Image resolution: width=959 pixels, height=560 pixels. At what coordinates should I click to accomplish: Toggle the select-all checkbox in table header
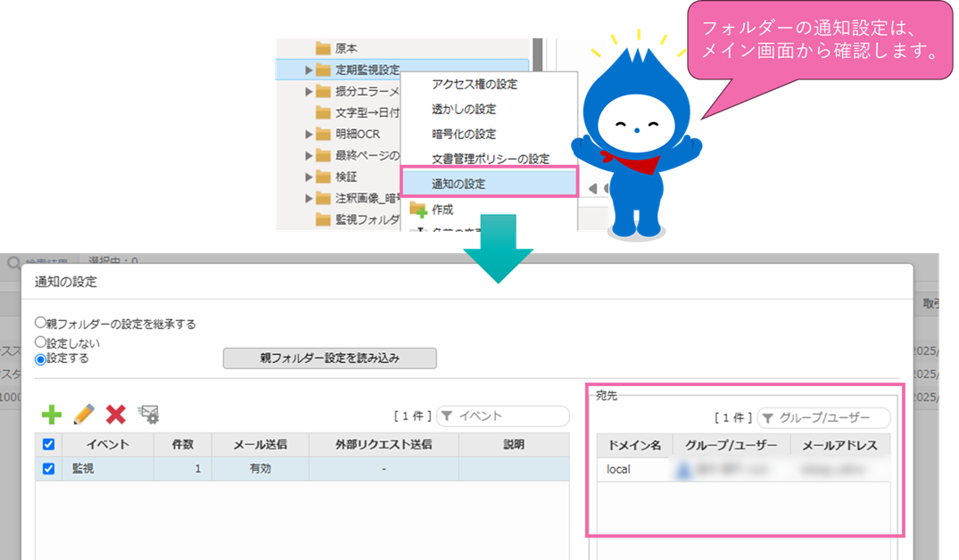(49, 444)
